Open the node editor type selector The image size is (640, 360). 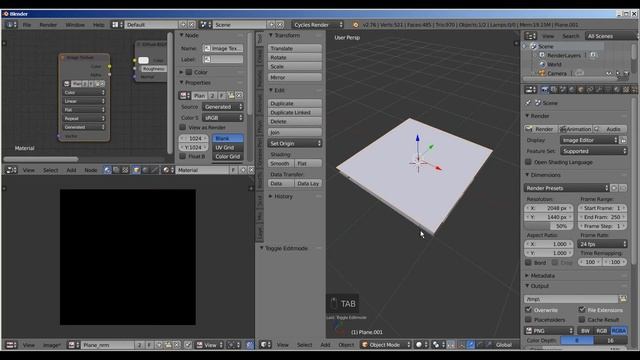(11, 170)
